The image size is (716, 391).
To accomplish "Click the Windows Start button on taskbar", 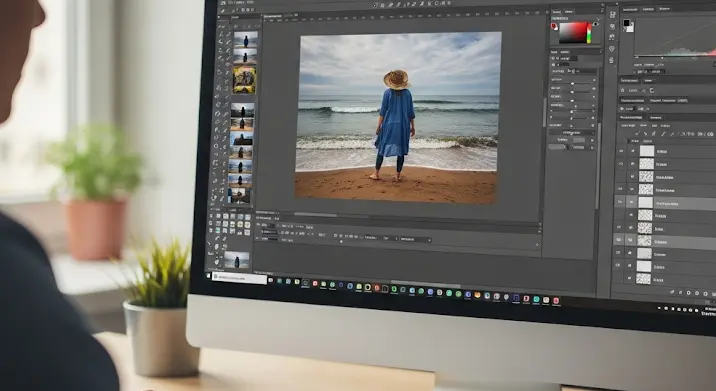I will [209, 276].
